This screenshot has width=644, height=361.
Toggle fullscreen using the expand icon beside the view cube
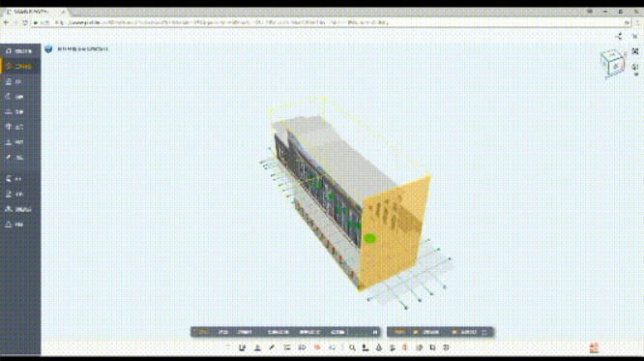tap(635, 51)
